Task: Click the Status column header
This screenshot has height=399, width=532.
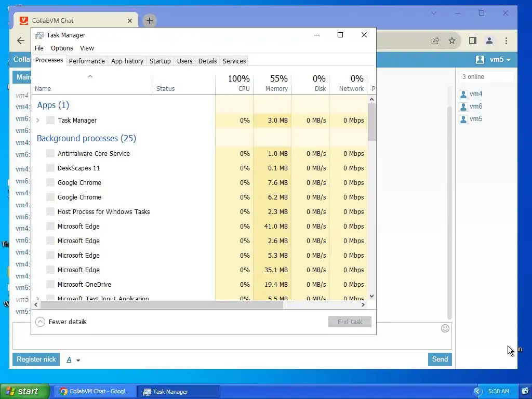Action: coord(184,84)
